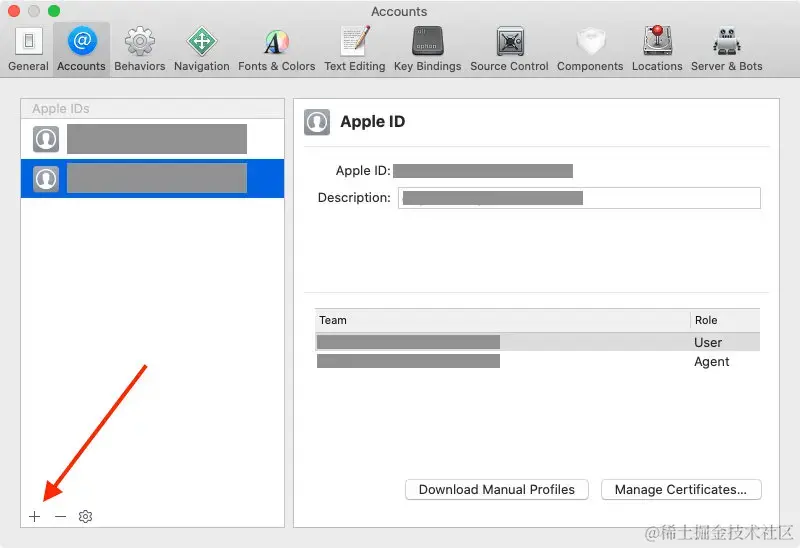Open Behaviors preferences gear icon

(139, 49)
